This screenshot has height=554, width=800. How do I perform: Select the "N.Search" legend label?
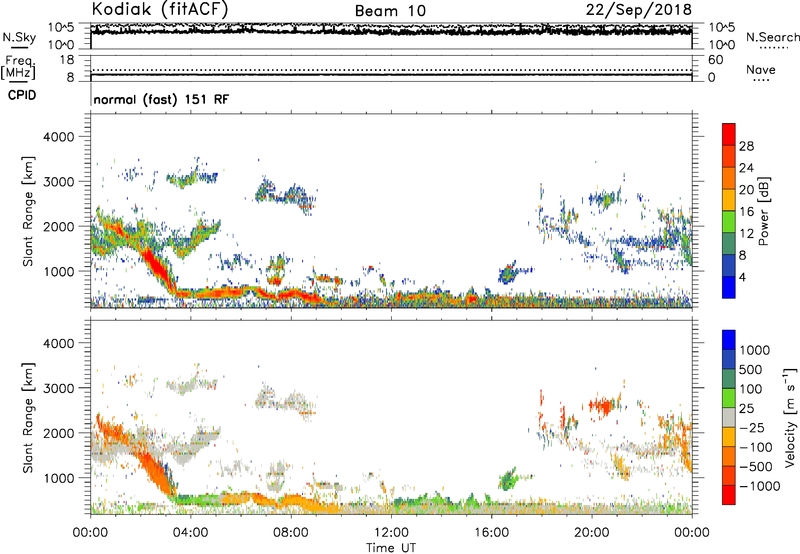click(x=773, y=37)
